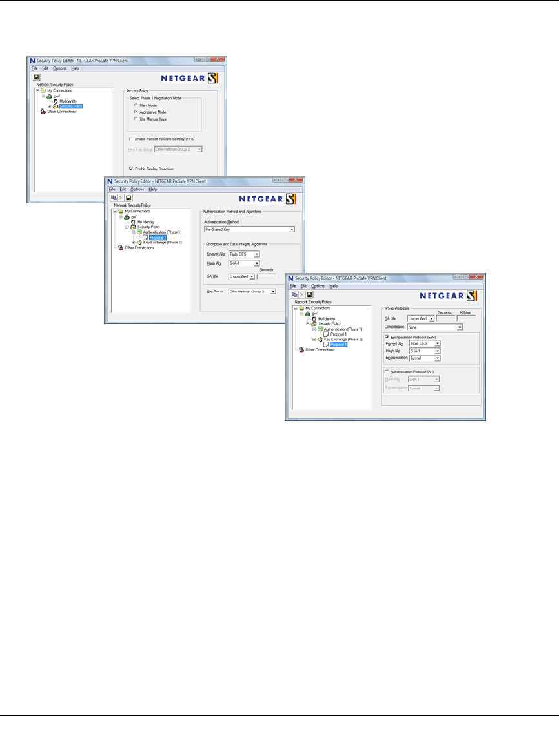Open Hash Alg dropdown under ESP in IPSec window
This screenshot has width=559, height=756.
point(425,351)
